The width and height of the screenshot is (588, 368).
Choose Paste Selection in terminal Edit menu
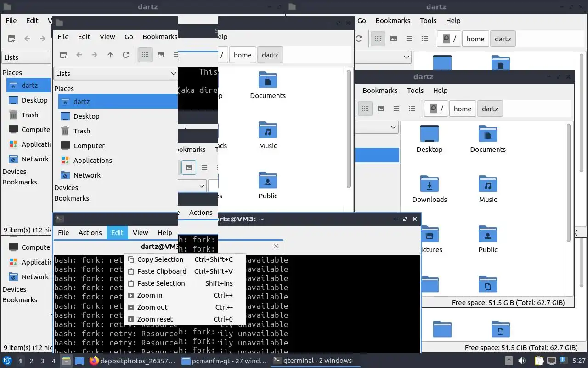[185, 283]
